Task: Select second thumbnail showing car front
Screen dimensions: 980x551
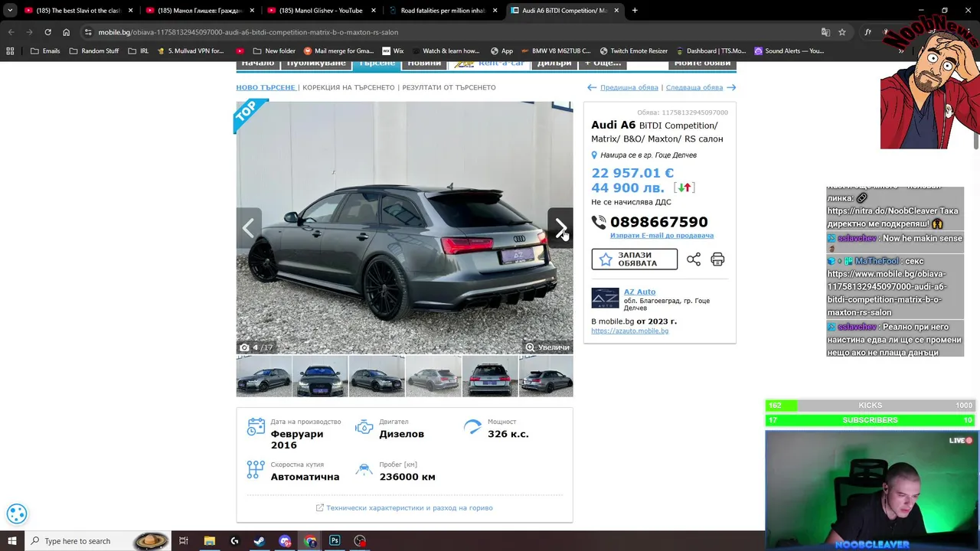Action: click(320, 376)
